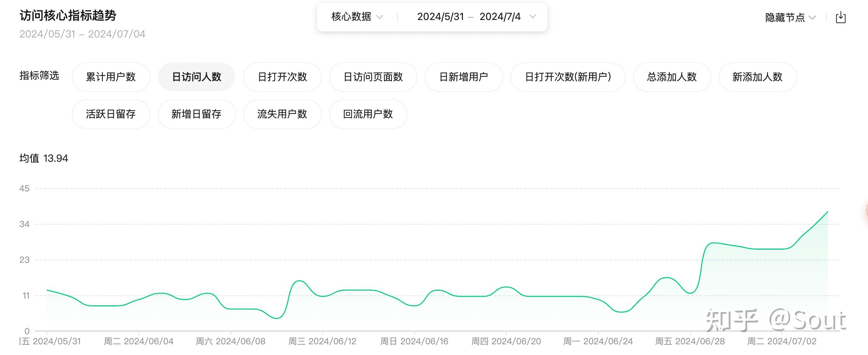The height and width of the screenshot is (355, 868).
Task: Choose the 流失用户数 metric pill
Action: (282, 114)
